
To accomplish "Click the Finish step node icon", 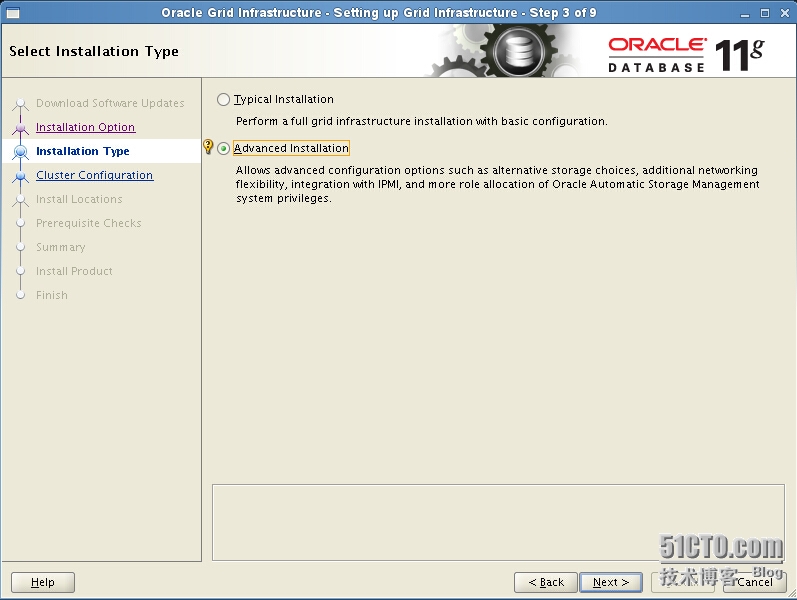I will pyautogui.click(x=20, y=295).
